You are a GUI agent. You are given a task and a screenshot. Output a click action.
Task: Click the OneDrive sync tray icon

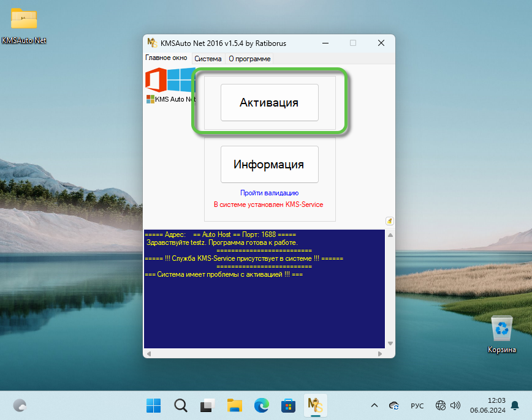[x=393, y=405]
